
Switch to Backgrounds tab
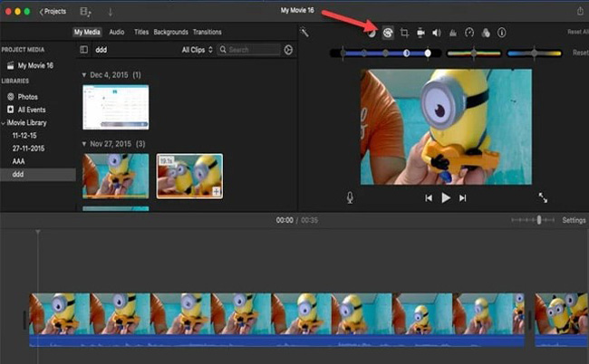(x=171, y=33)
